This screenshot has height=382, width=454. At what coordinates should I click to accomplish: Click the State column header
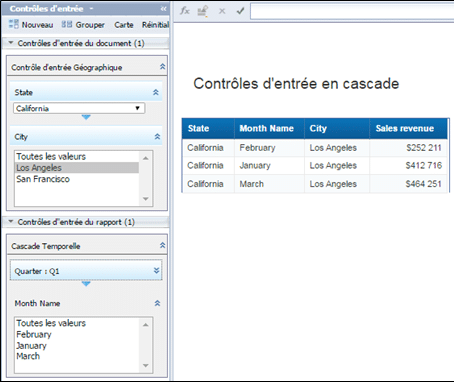pos(208,128)
